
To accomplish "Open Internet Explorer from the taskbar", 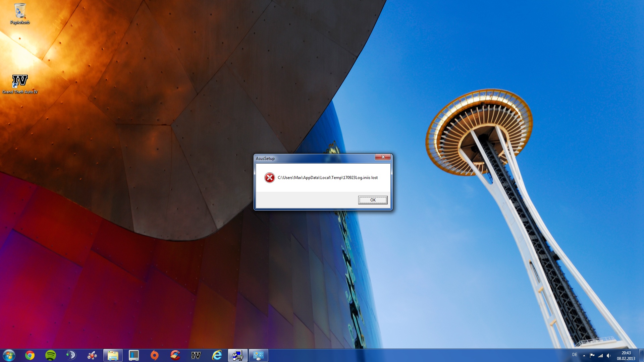I will [x=217, y=355].
